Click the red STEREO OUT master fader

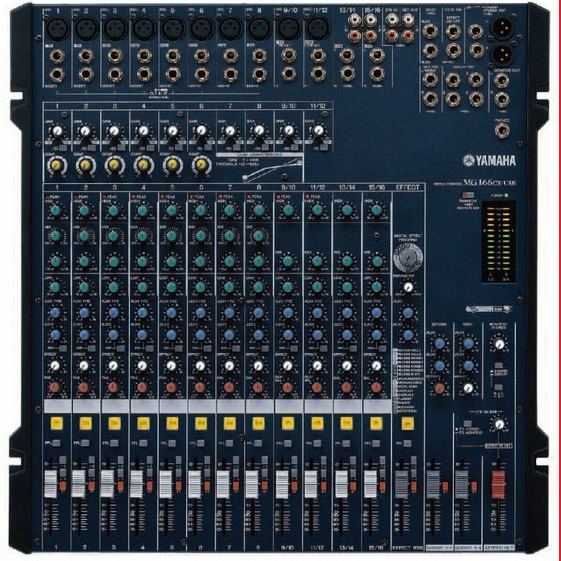(x=498, y=485)
